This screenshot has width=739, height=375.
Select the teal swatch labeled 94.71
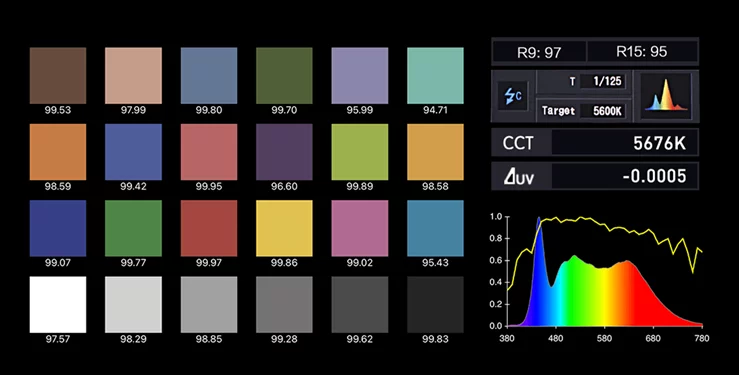pos(435,75)
